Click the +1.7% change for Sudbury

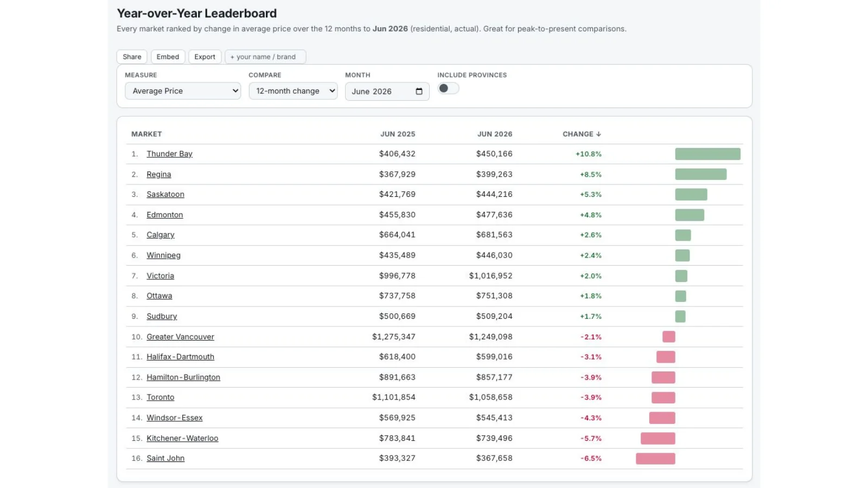(x=591, y=317)
